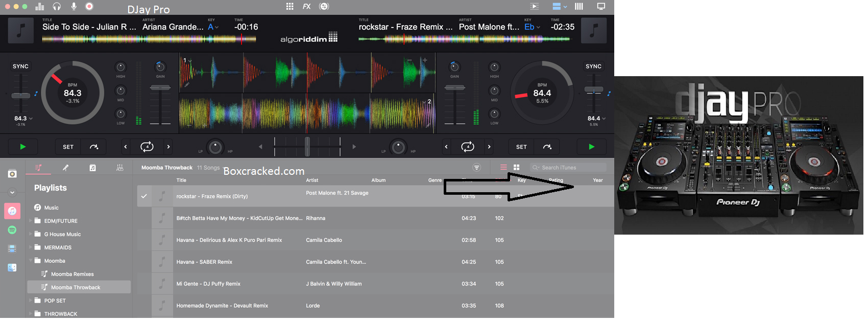This screenshot has height=321, width=868.
Task: Click the microphone icon in top toolbar
Action: [74, 7]
